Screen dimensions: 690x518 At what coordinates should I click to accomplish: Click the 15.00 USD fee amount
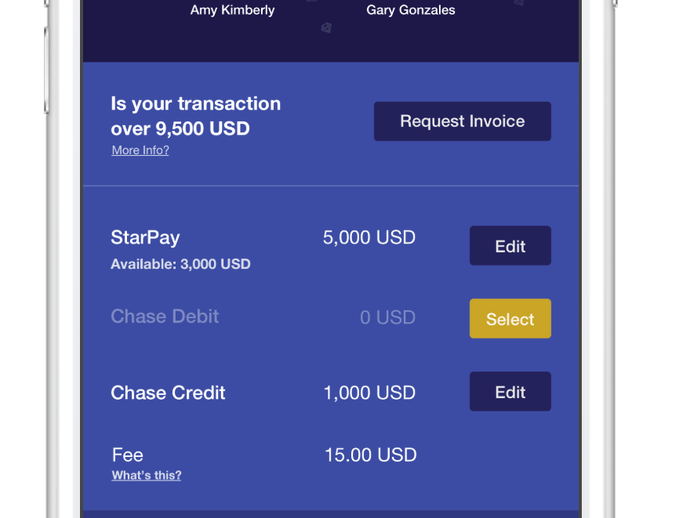point(370,455)
